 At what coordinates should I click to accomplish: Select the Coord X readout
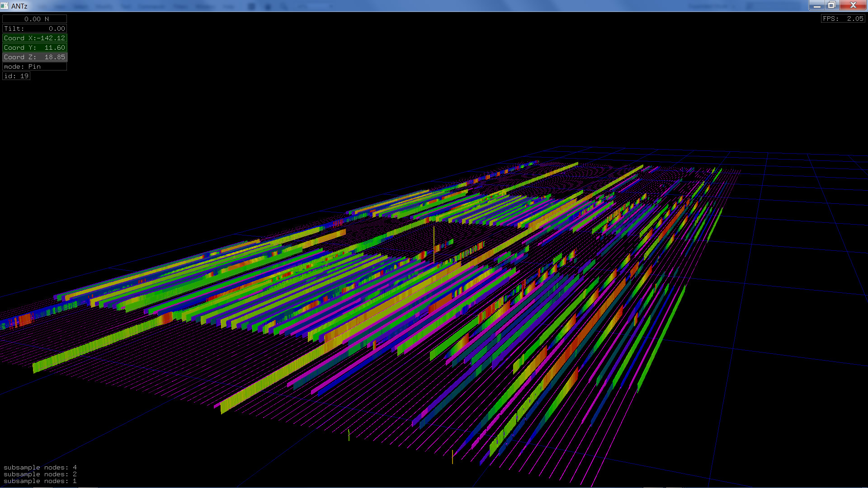[x=35, y=38]
